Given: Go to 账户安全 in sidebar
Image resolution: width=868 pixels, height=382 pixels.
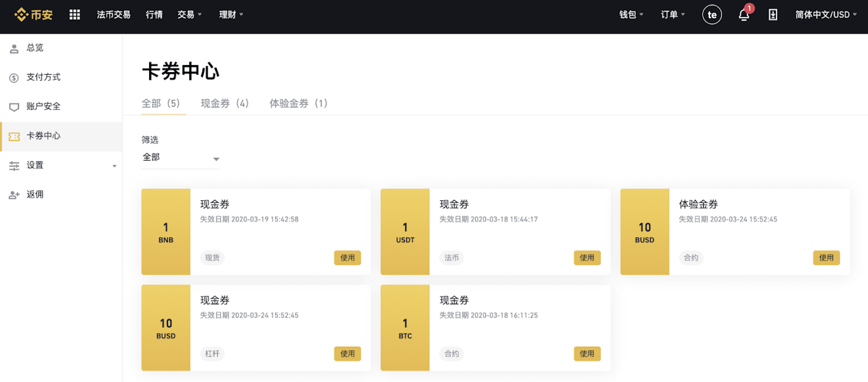Looking at the screenshot, I should (x=43, y=106).
